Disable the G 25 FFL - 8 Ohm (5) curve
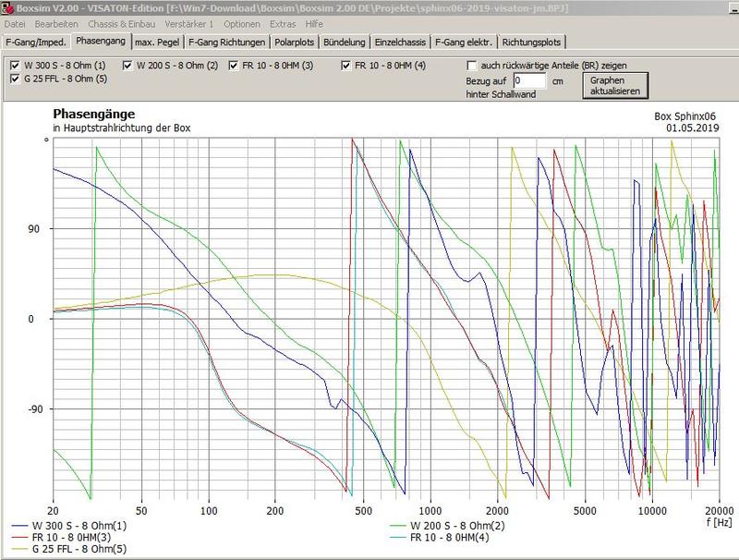 pos(15,79)
